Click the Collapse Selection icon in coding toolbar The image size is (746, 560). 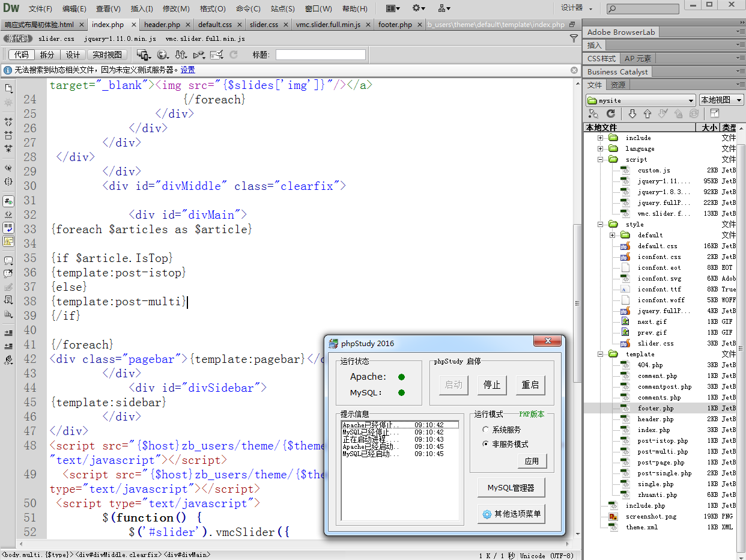(x=8, y=135)
